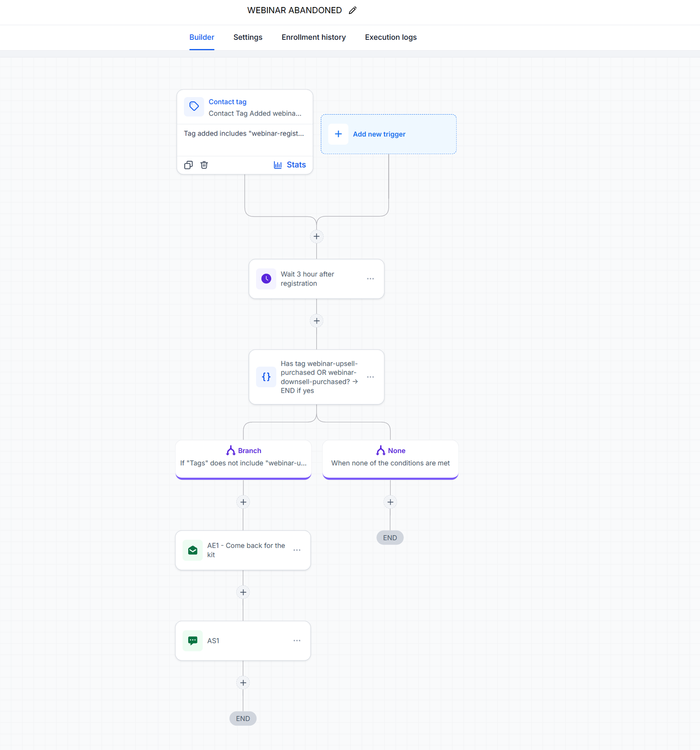Click 'Has tag webinar-upsell-purchased' condition text
The image size is (700, 750).
click(x=319, y=377)
